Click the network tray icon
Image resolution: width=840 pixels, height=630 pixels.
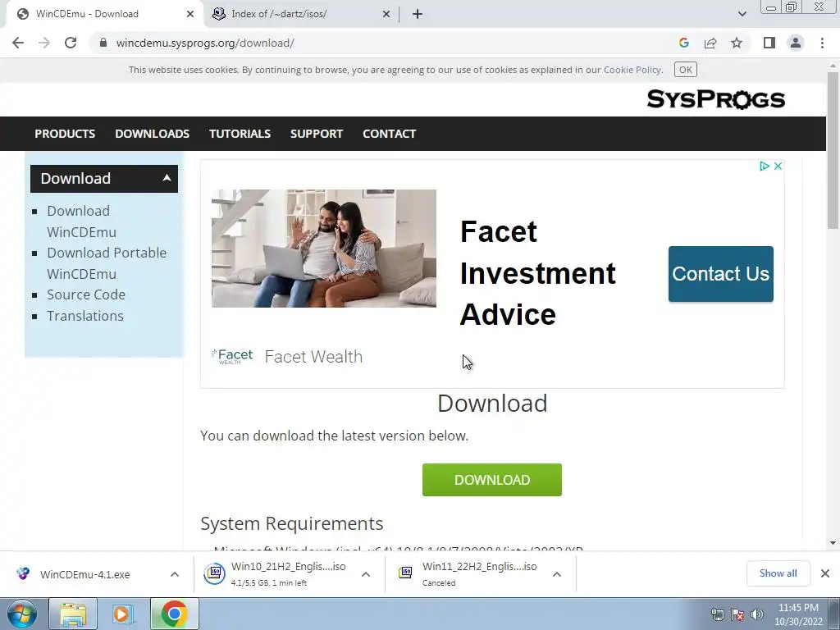coord(717,614)
